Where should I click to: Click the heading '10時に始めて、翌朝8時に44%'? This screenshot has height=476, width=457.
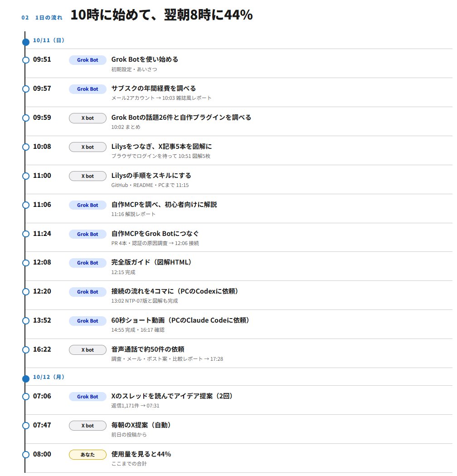(161, 15)
